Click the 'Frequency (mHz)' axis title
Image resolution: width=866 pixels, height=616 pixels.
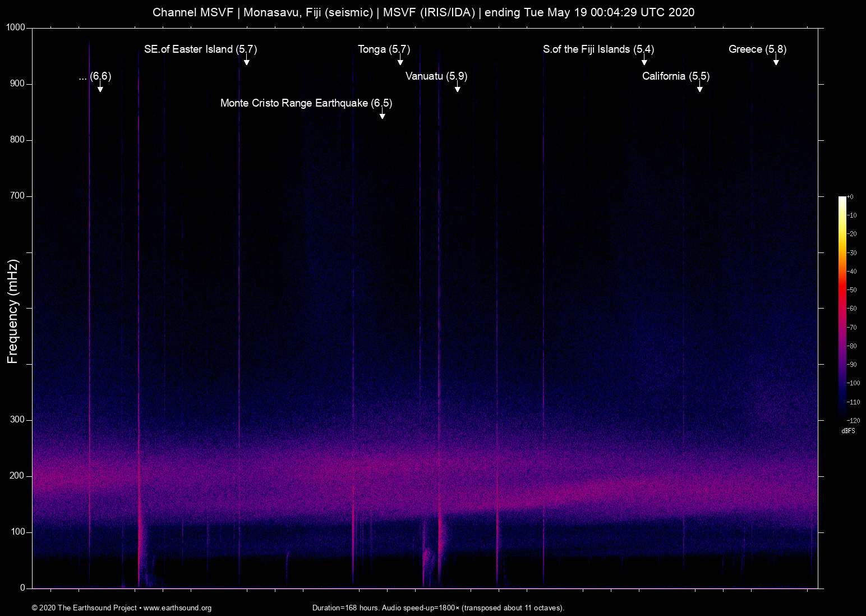(13, 311)
